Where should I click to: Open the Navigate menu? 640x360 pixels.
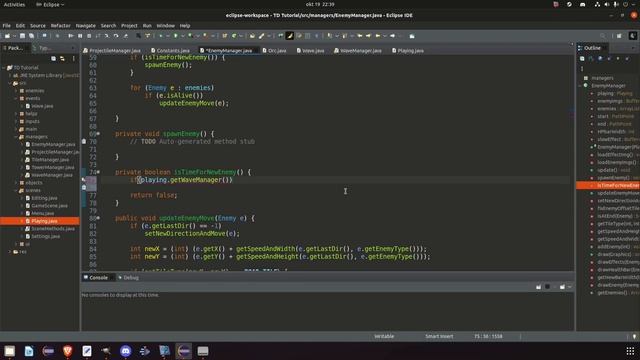click(85, 25)
